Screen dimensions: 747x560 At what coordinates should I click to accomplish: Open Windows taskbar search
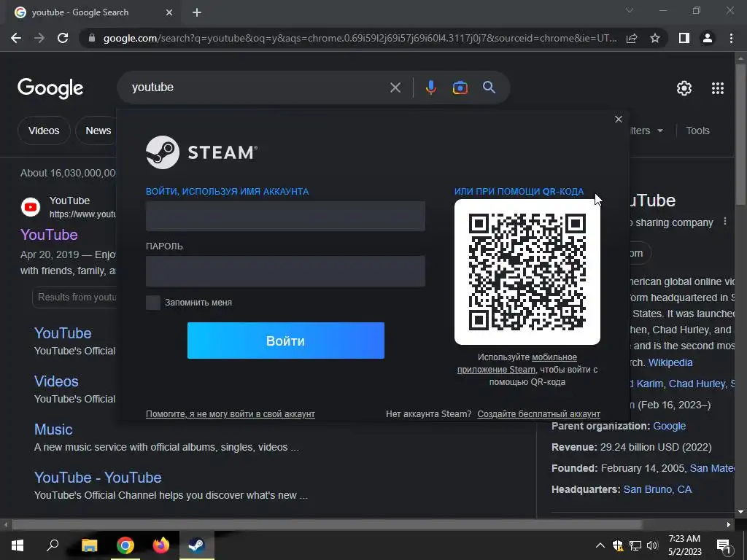click(x=53, y=545)
